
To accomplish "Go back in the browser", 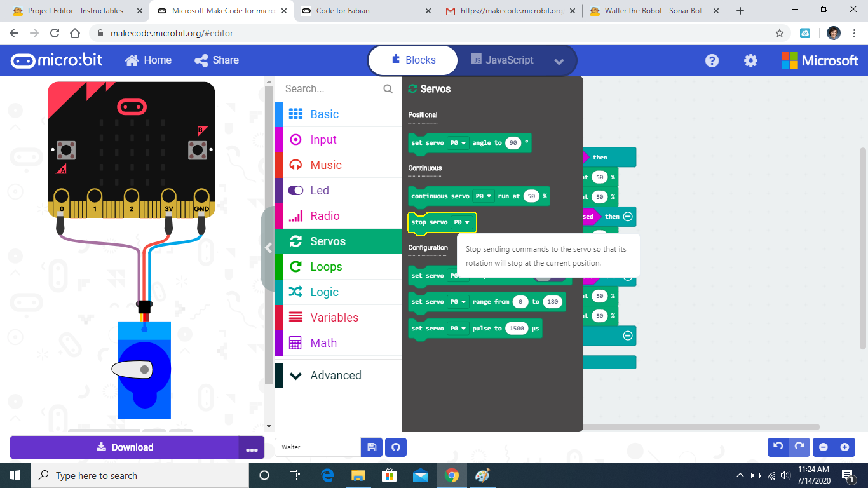I will [x=15, y=33].
